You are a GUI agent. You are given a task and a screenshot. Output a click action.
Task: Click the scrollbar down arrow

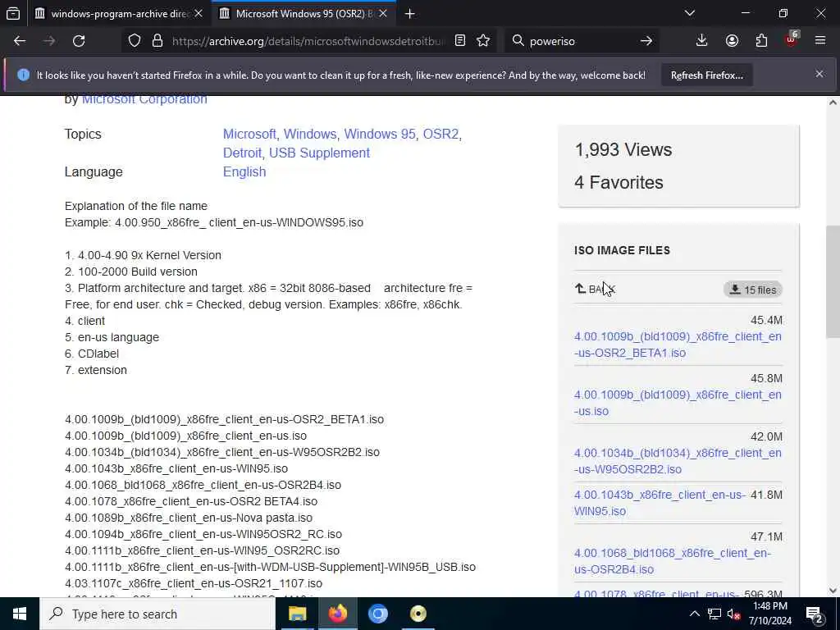point(833,591)
